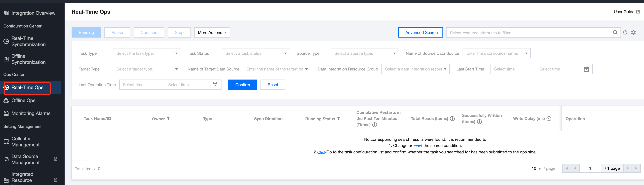This screenshot has height=185, width=644.
Task: Open Offline Ops in sidebar
Action: (x=24, y=100)
